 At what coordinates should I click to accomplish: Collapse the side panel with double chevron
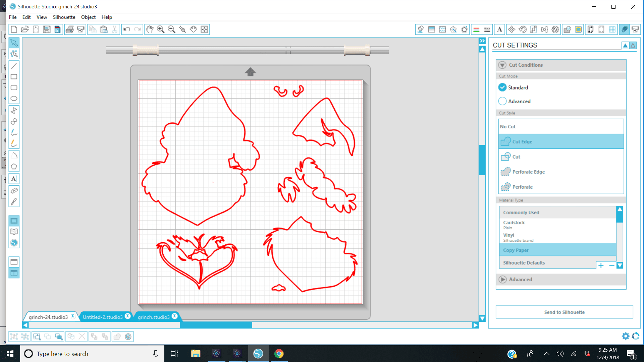click(x=482, y=41)
